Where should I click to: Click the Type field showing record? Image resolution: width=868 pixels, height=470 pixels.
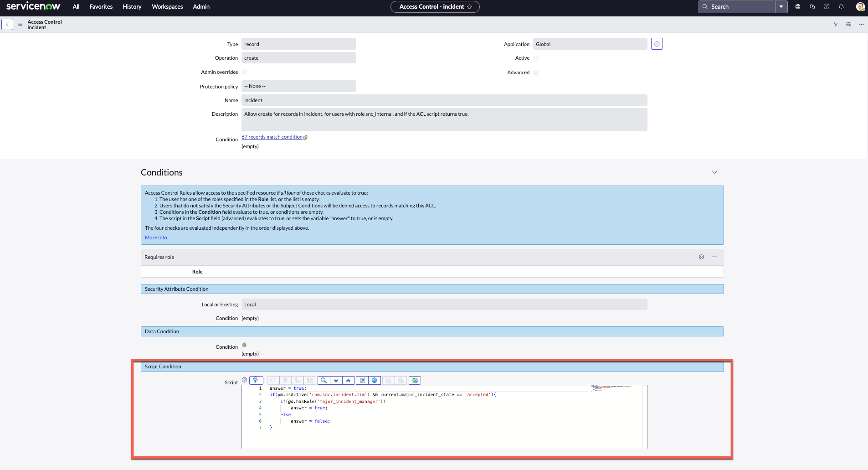click(298, 44)
